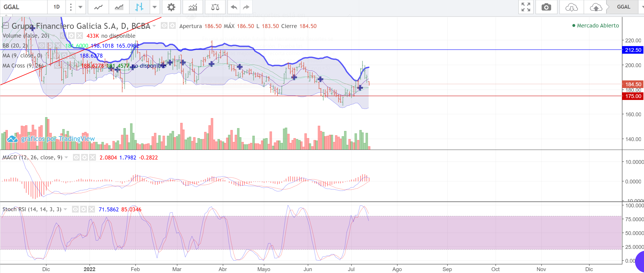Redo the last chart action

[246, 7]
